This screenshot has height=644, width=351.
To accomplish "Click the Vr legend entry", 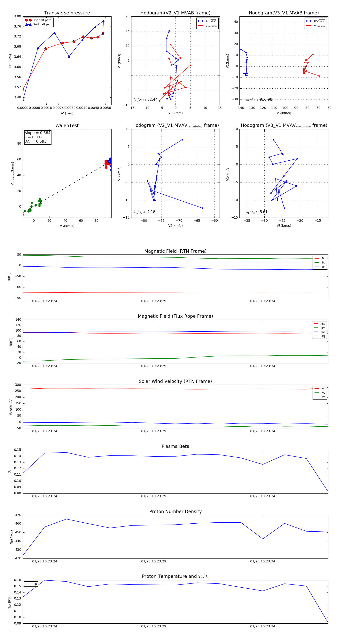I will 320,389.
